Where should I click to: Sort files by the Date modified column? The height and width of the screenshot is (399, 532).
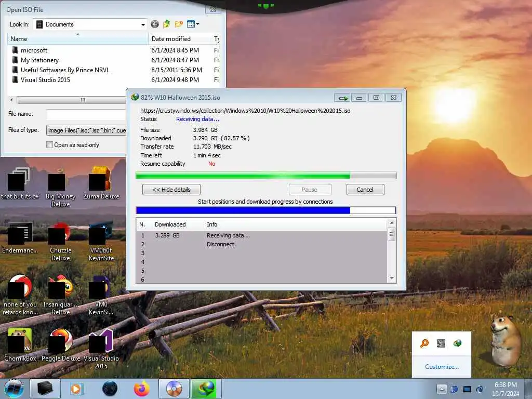point(180,38)
